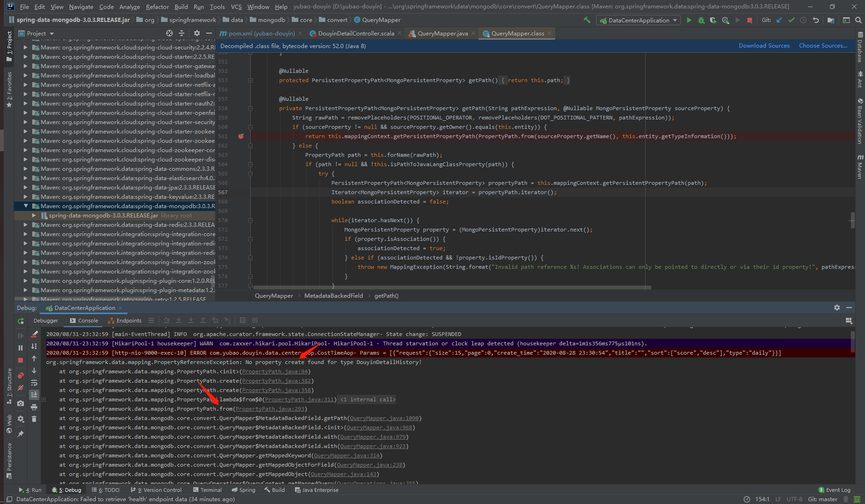865x504 pixels.
Task: Toggle breakpoint at line 561
Action: coord(241,136)
